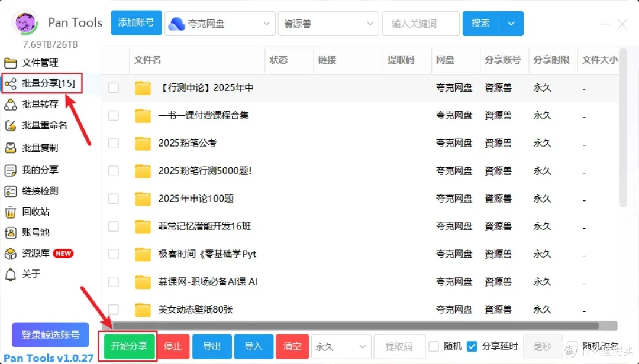Image resolution: width=639 pixels, height=364 pixels.
Task: Click the 夸克网盘 cloud logo icon
Action: (x=176, y=24)
